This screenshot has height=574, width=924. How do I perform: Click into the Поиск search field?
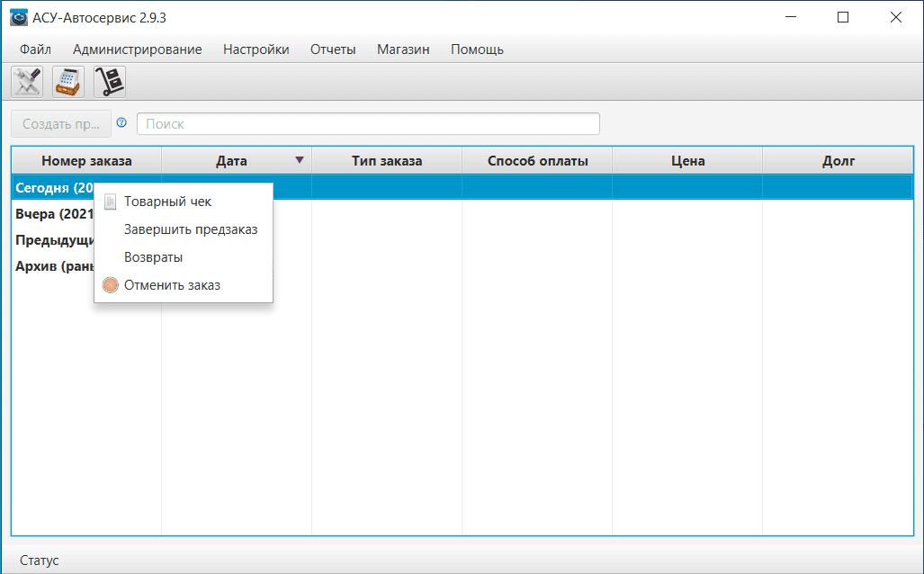(368, 124)
